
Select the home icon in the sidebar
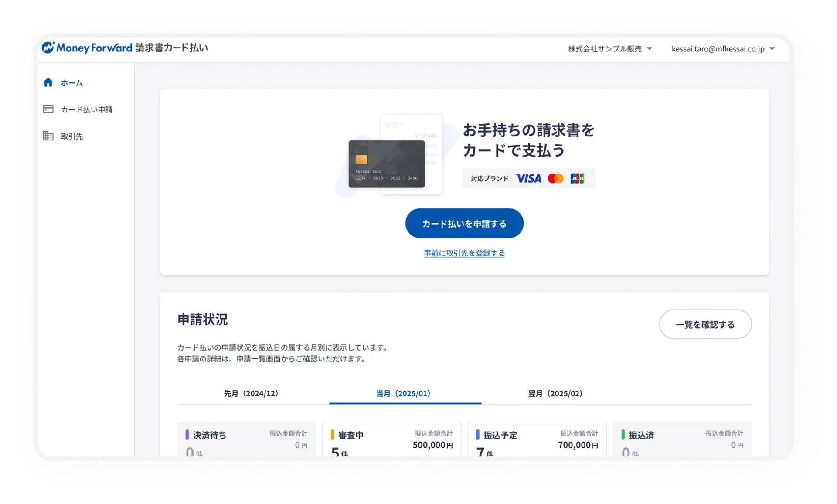tap(48, 82)
